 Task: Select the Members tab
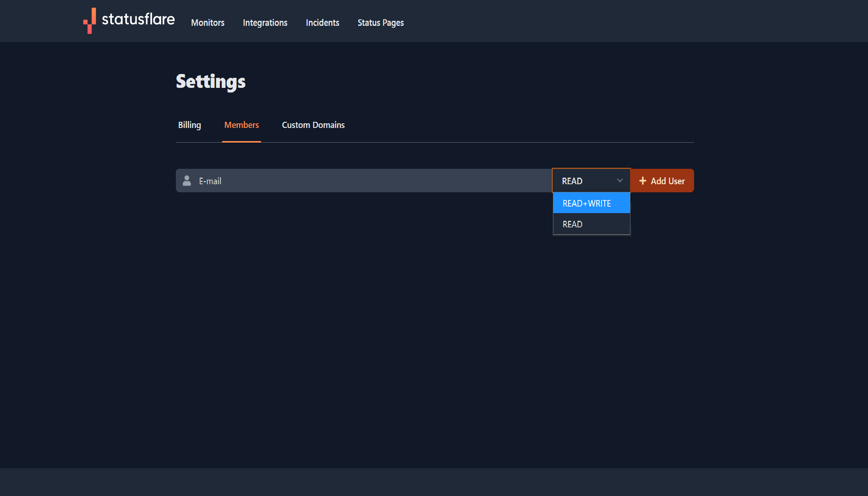(x=241, y=125)
